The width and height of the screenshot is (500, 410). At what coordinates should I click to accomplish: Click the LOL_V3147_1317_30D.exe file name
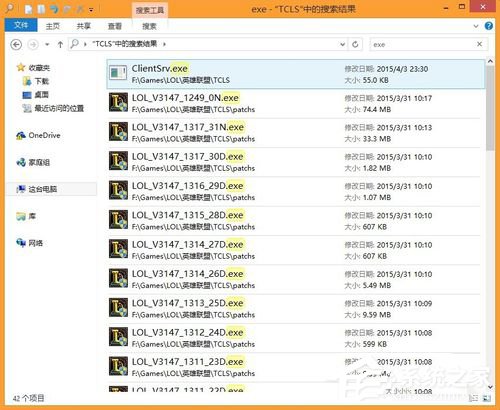point(187,156)
